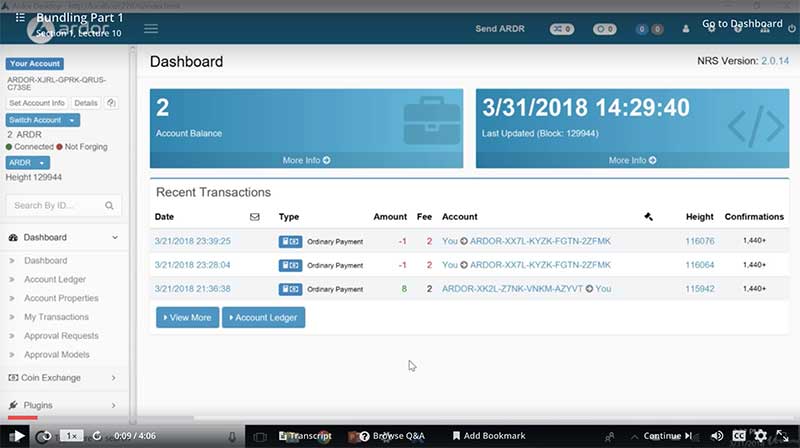Skip forward with the forward icon

[97, 436]
